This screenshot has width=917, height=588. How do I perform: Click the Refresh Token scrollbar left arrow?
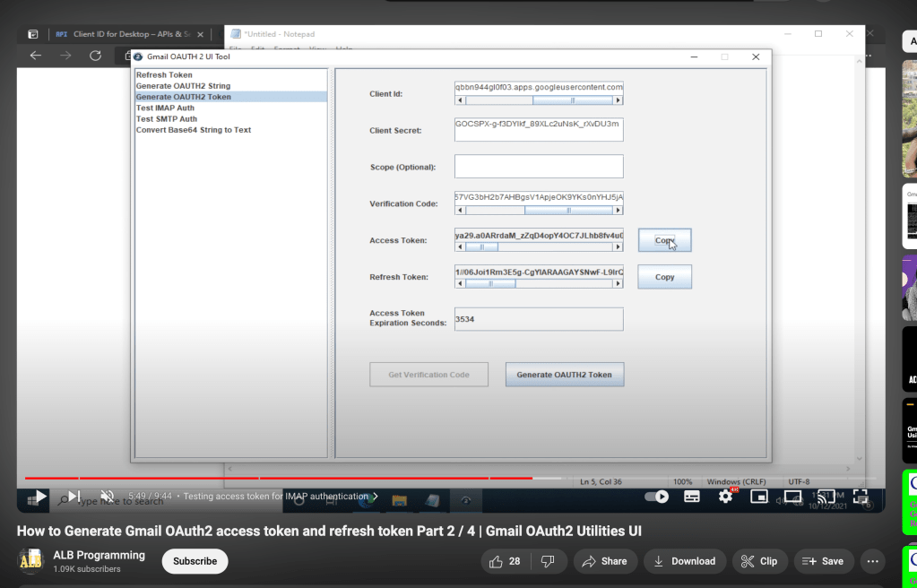click(461, 284)
